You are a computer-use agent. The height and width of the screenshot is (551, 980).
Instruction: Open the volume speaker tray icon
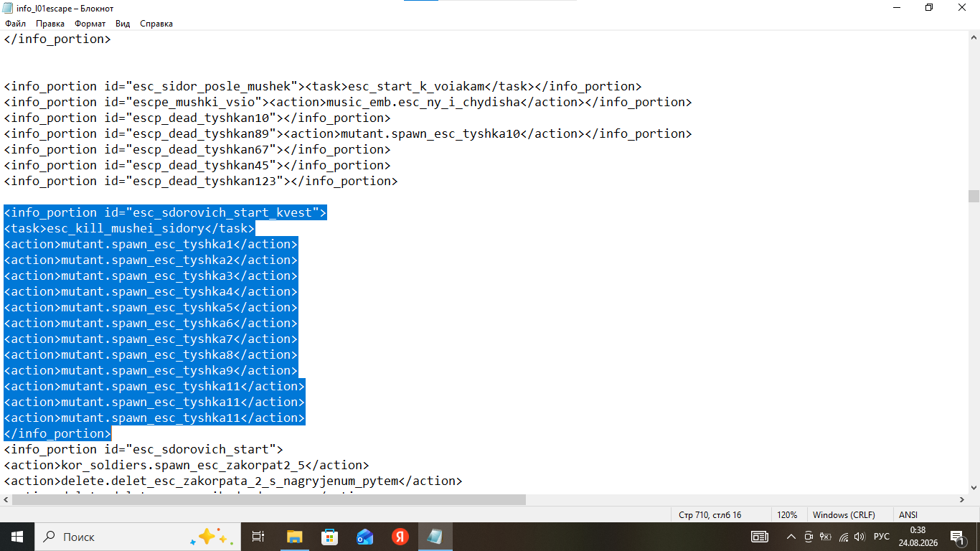click(x=859, y=537)
